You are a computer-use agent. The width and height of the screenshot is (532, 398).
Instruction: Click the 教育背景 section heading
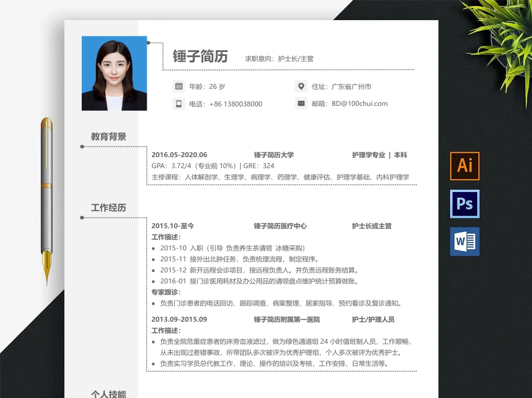coord(109,137)
